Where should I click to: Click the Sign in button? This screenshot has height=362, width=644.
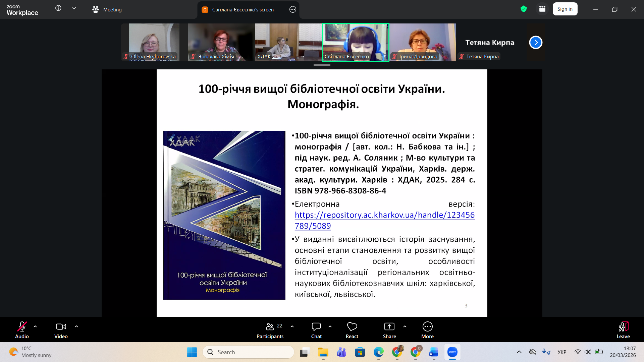click(565, 9)
